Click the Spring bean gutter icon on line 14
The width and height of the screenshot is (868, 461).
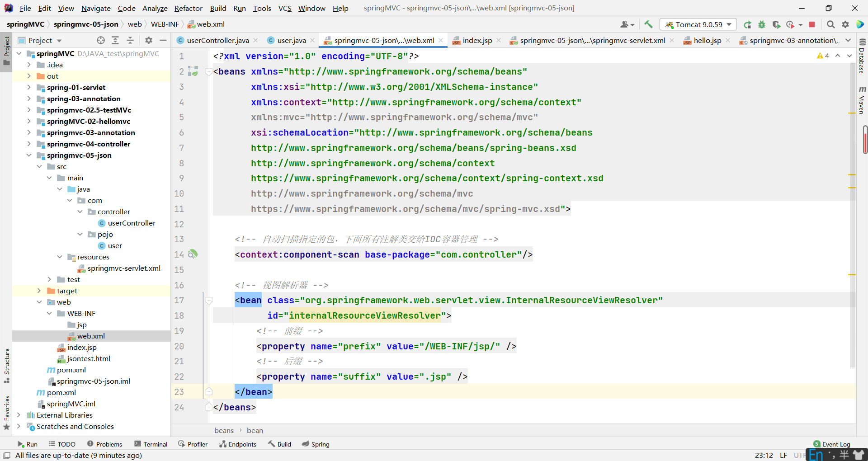[x=193, y=254]
